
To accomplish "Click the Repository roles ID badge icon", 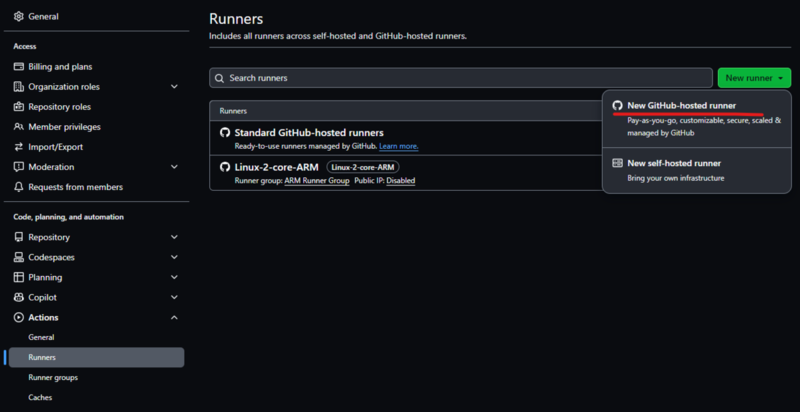I will (19, 107).
